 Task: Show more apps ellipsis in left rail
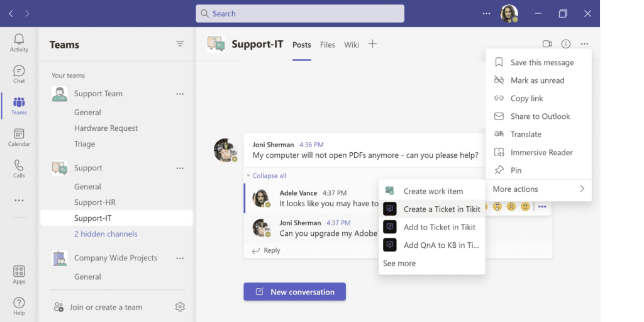click(x=19, y=201)
